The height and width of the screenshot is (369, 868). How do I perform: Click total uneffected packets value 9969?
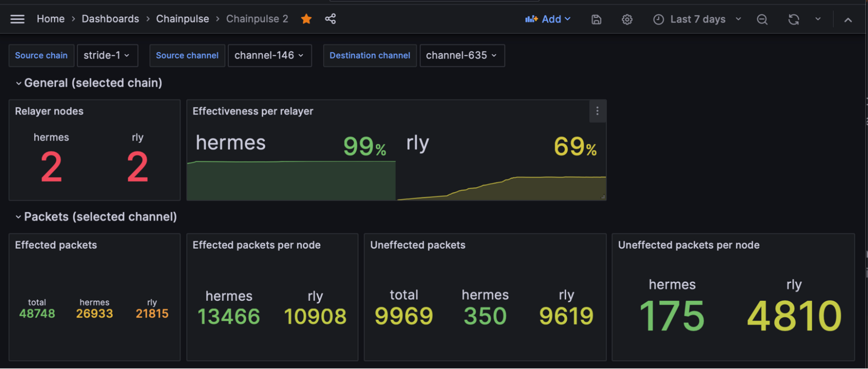404,316
